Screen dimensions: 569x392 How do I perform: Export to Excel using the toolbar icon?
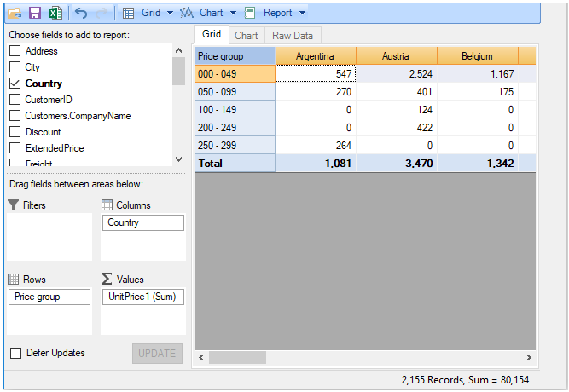[x=55, y=13]
